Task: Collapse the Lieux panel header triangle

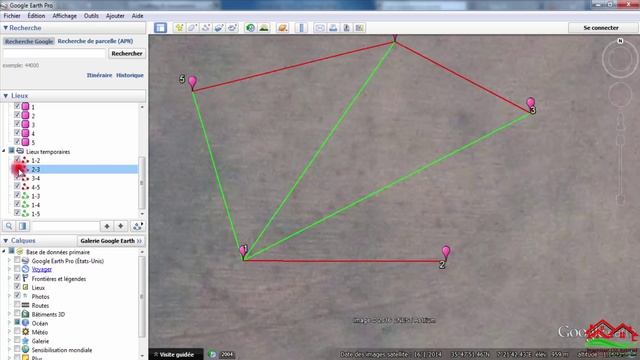Action: tap(5, 96)
